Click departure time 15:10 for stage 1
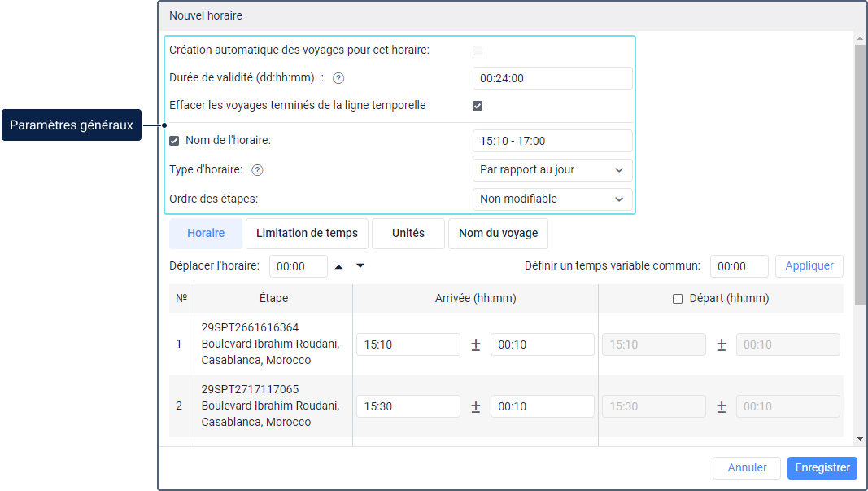Screen dimensions: 868x491 tap(654, 344)
